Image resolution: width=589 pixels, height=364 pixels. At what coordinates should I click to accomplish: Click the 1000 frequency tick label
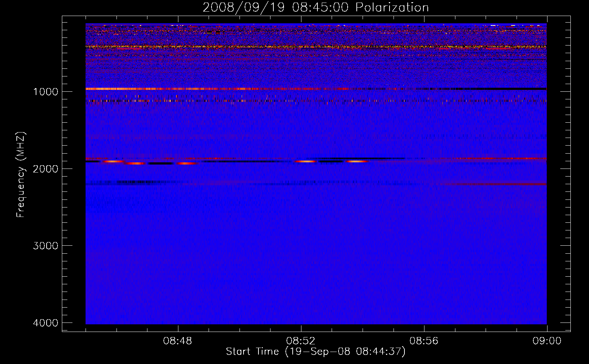tap(46, 91)
